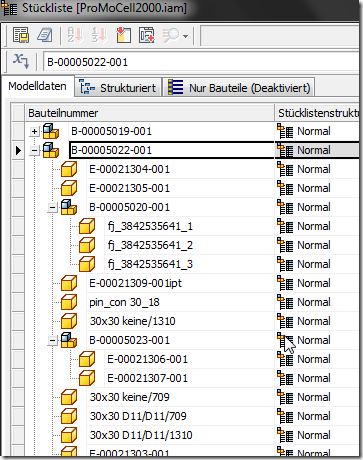Click part icon of E-00021306-001

87,359
